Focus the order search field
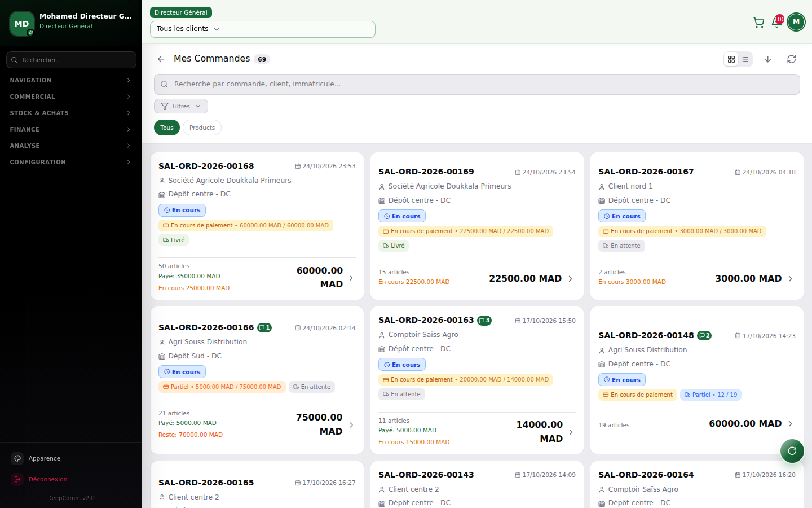 477,84
